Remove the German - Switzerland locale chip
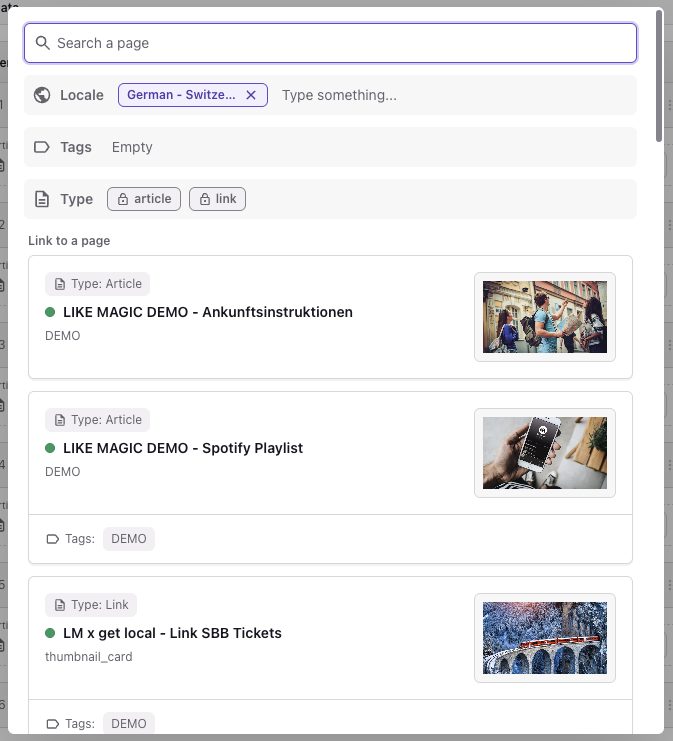The width and height of the screenshot is (673, 741). (251, 95)
